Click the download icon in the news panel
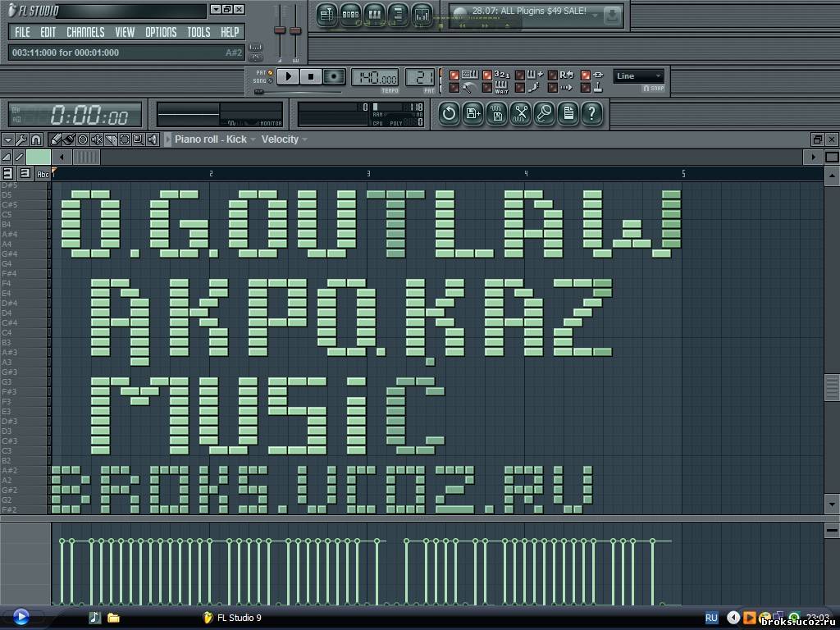 (612, 16)
